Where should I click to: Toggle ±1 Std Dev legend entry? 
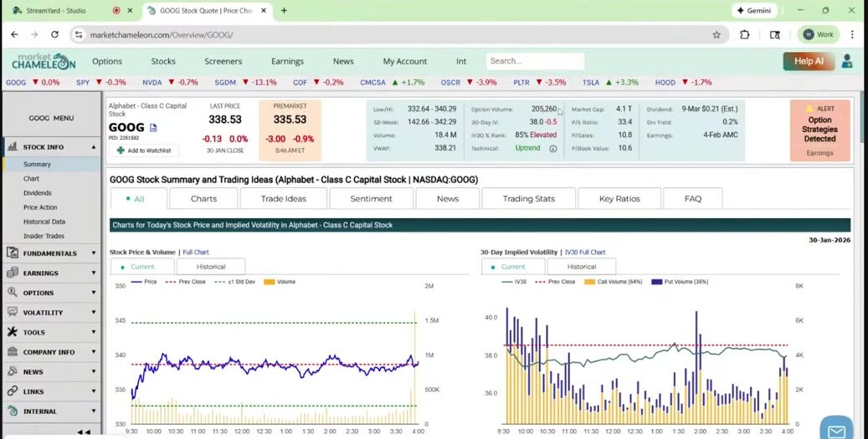coord(234,282)
